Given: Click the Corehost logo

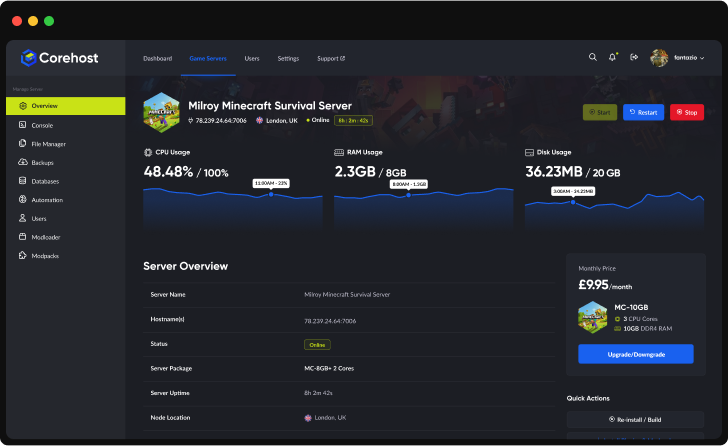Looking at the screenshot, I should tap(59, 58).
